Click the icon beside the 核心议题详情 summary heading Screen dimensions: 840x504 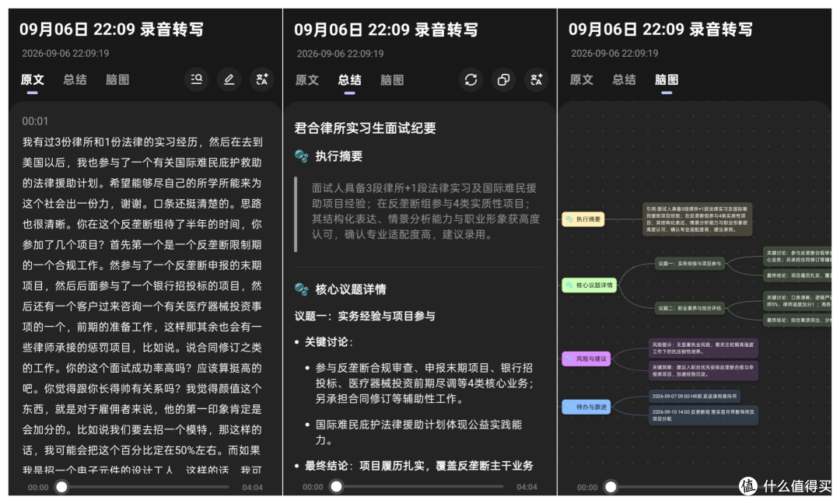(x=302, y=289)
